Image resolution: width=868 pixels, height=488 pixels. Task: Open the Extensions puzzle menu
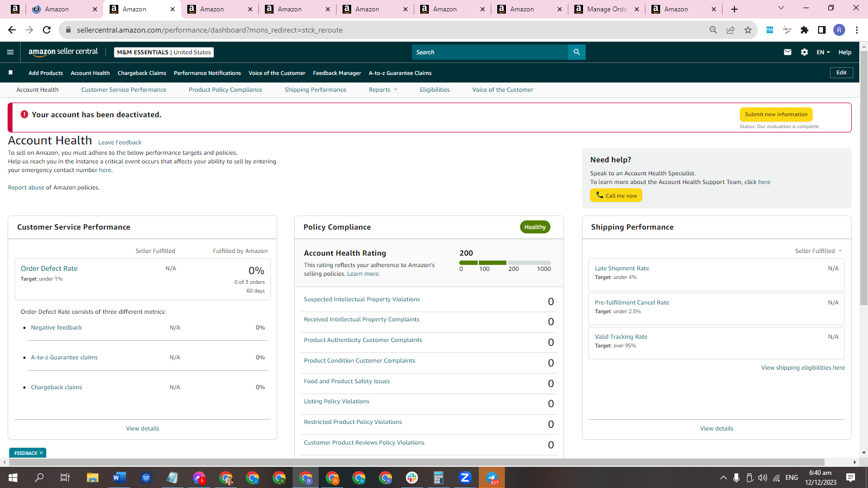804,30
